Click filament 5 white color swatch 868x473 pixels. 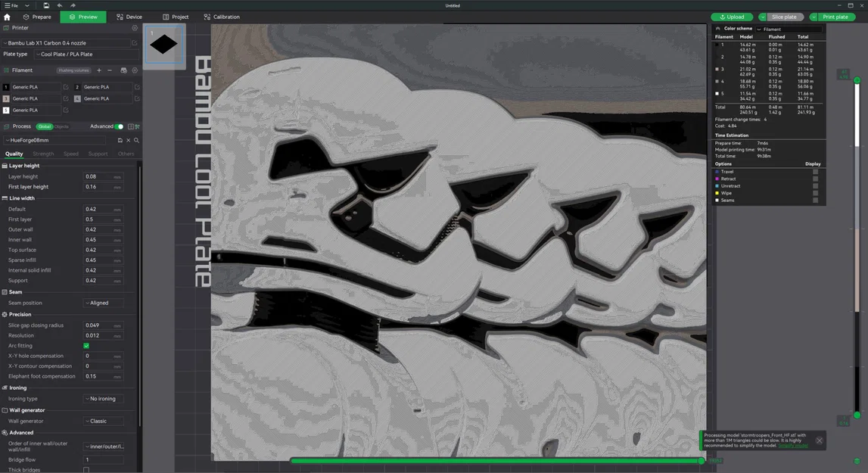(6, 110)
